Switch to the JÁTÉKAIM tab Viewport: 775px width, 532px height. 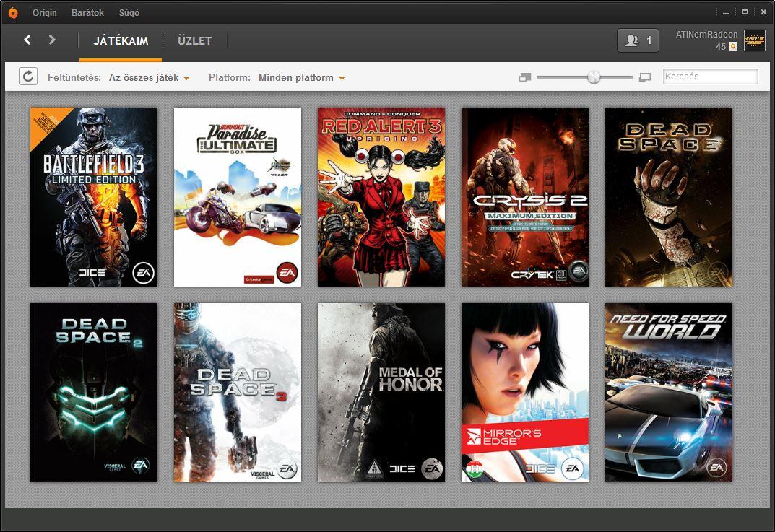[121, 41]
